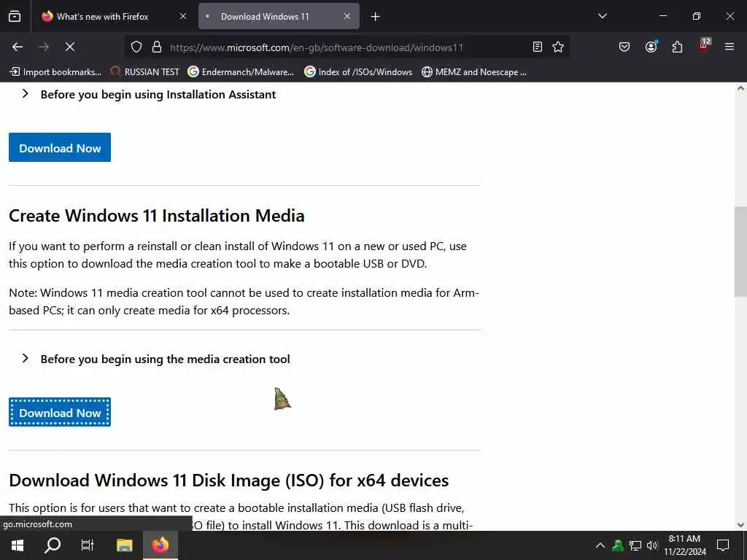Show hidden system tray icons

click(x=600, y=545)
